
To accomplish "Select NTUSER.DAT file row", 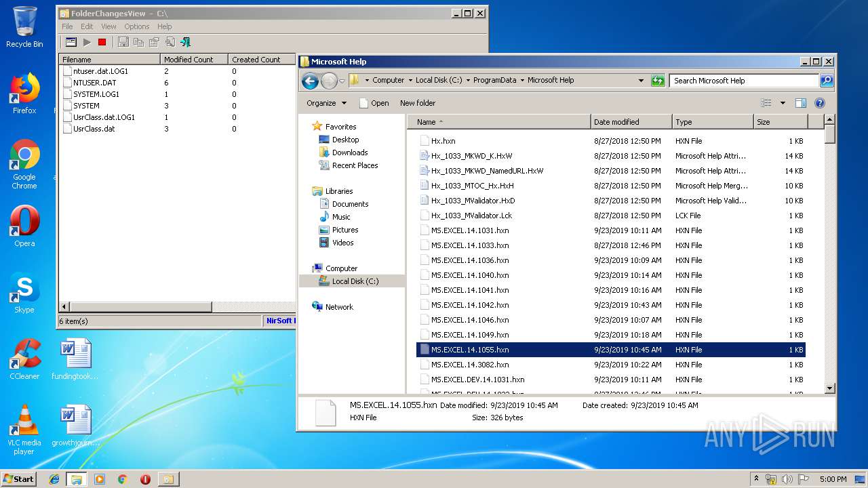I will click(x=178, y=83).
